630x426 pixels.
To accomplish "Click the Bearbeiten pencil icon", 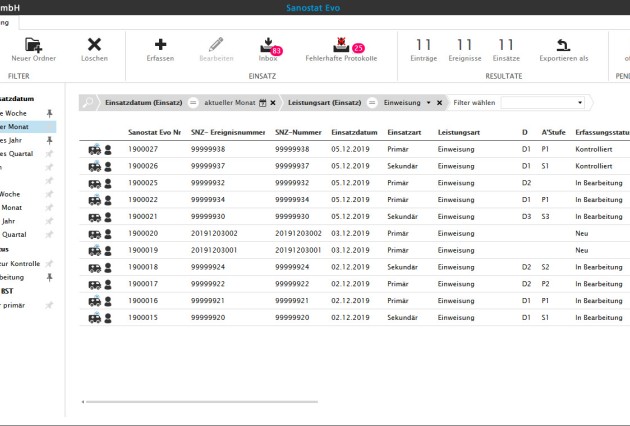I will click(x=216, y=44).
